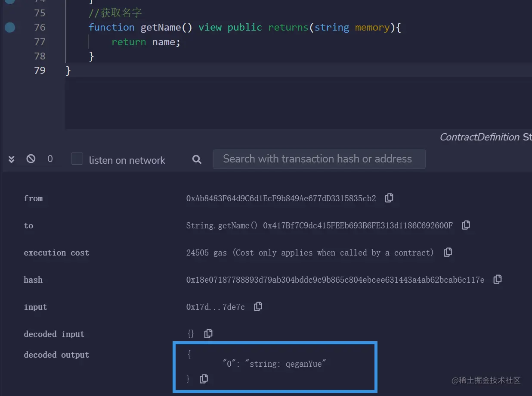
Task: Click the from address 0xAb8483F6... text
Action: pos(281,198)
